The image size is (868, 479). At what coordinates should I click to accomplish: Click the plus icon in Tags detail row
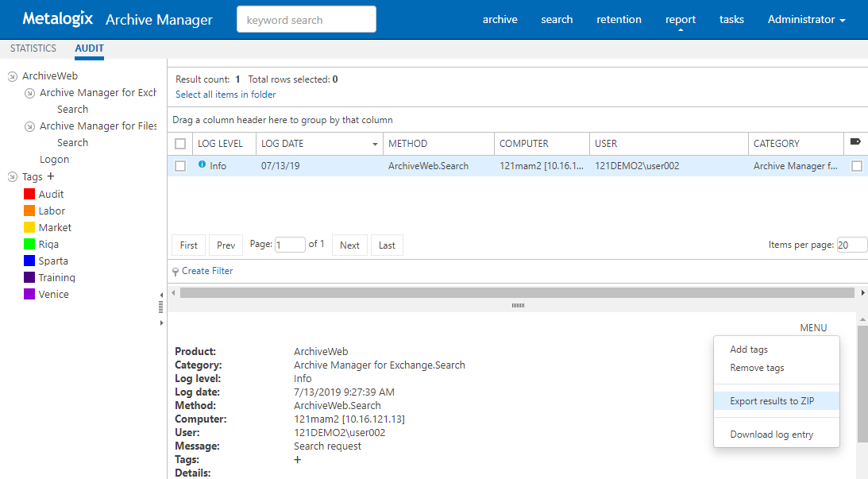coord(298,460)
